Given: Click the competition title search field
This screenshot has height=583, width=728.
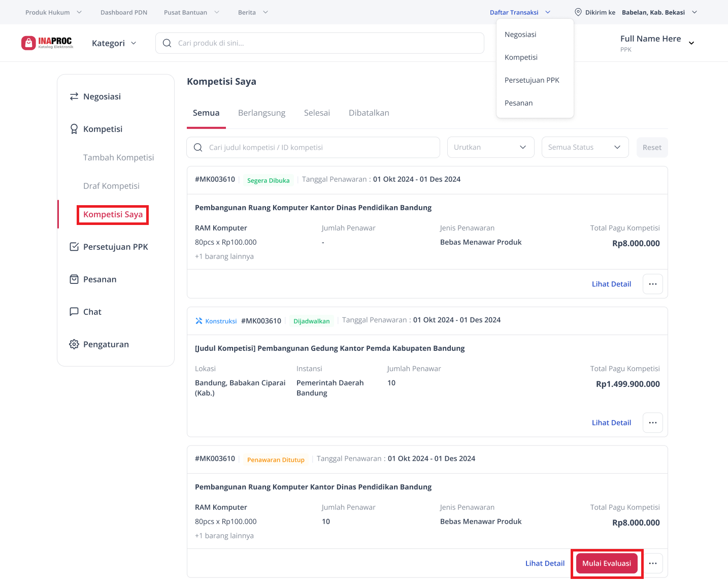Looking at the screenshot, I should 320,147.
